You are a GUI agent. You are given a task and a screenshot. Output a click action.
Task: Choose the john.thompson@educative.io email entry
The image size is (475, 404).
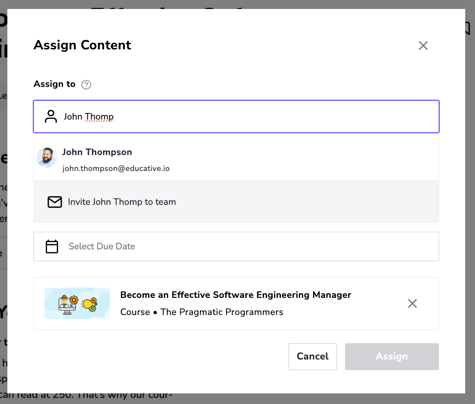[x=116, y=168]
